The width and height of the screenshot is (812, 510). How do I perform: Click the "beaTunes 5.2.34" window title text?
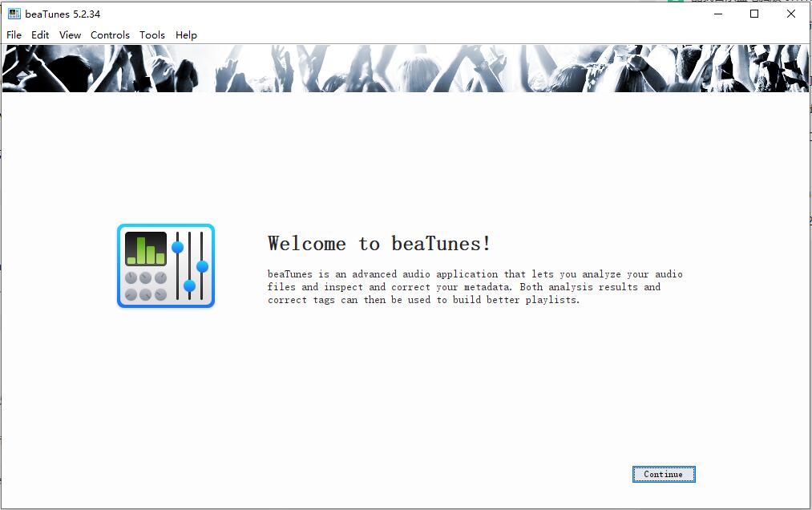click(x=63, y=14)
